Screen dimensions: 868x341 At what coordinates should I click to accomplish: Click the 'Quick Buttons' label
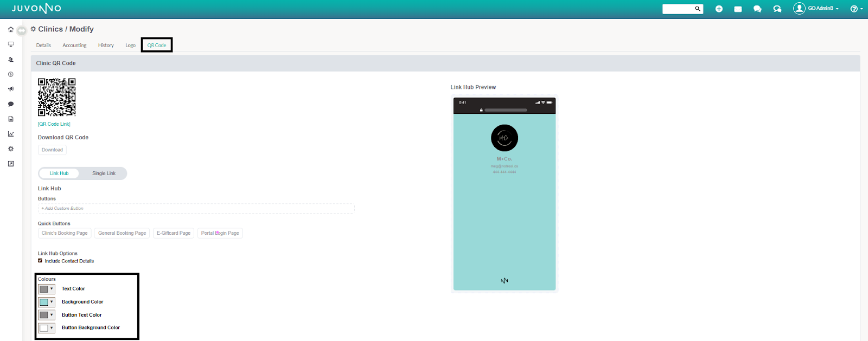tap(54, 223)
